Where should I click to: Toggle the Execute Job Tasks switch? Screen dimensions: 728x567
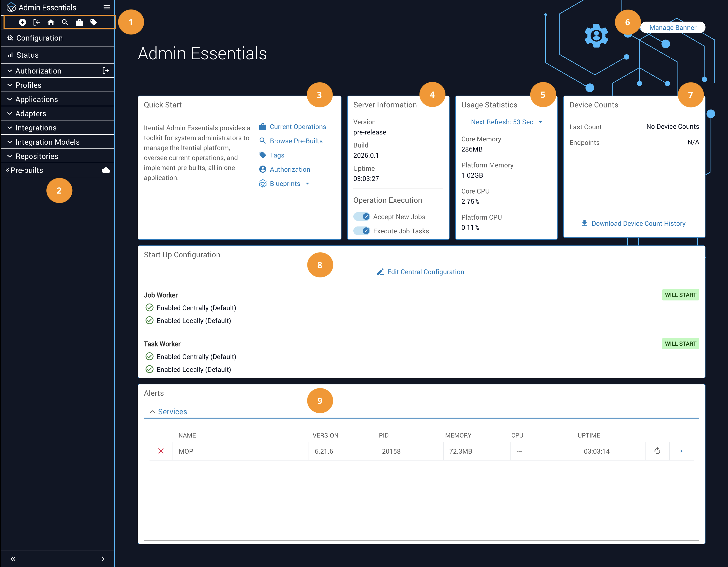[x=362, y=231]
